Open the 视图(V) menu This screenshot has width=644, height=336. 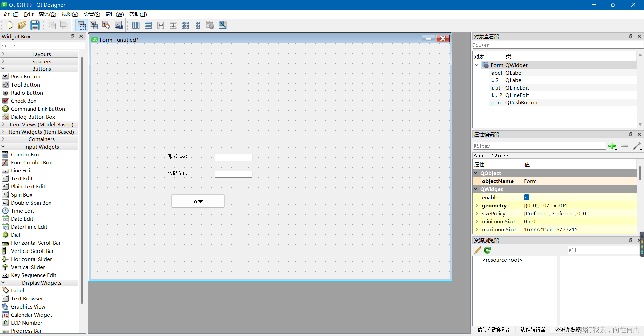(x=70, y=14)
